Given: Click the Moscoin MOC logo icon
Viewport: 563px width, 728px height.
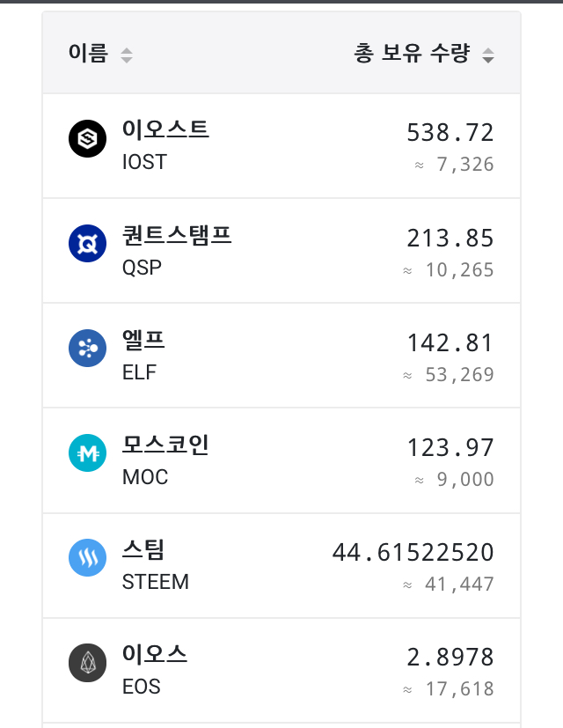Looking at the screenshot, I should click(87, 452).
